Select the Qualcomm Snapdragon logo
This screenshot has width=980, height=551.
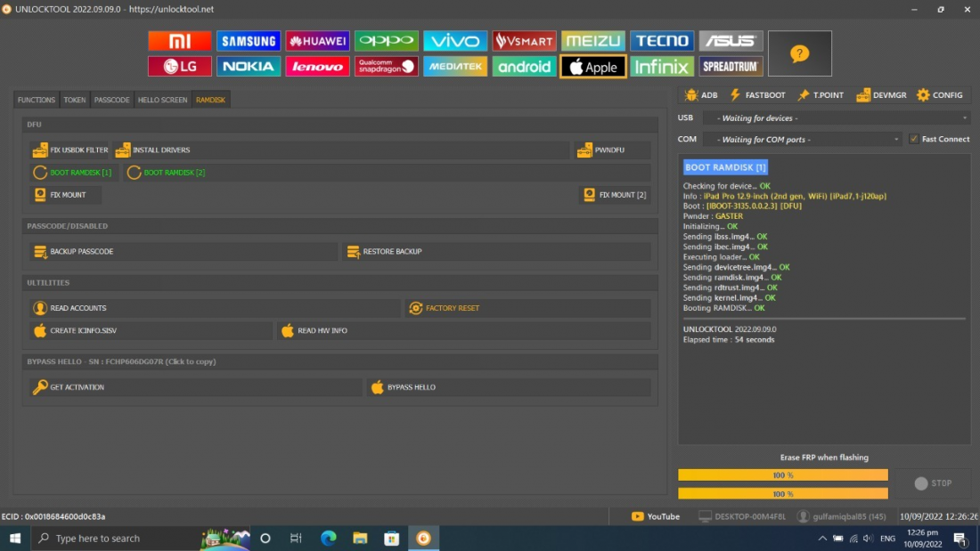387,66
